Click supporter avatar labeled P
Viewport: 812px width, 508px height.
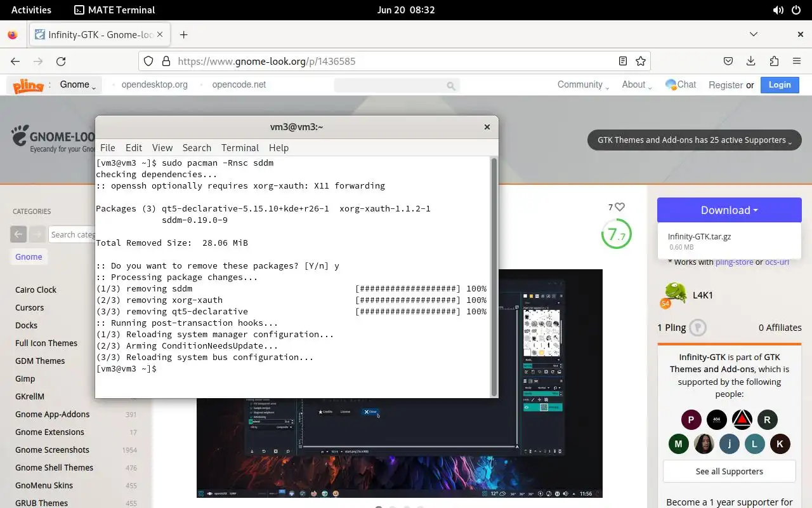(691, 420)
